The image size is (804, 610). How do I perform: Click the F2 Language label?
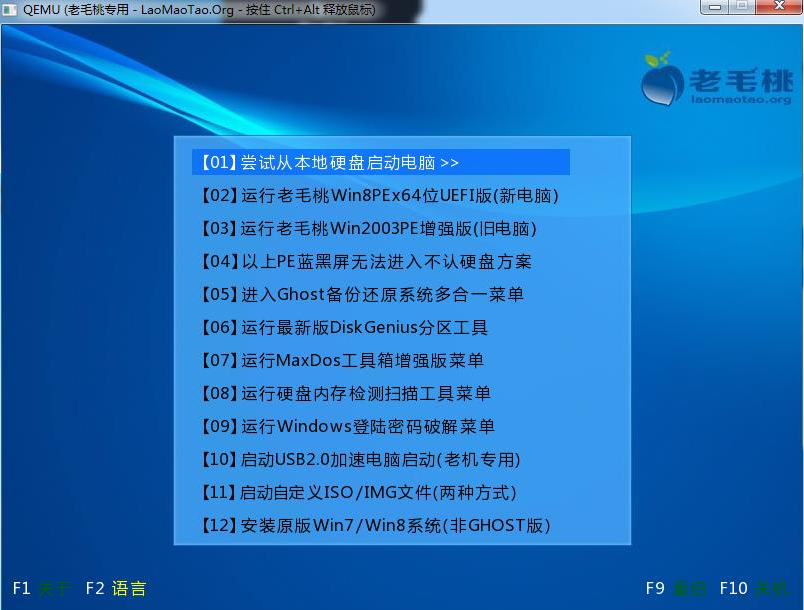click(x=116, y=588)
